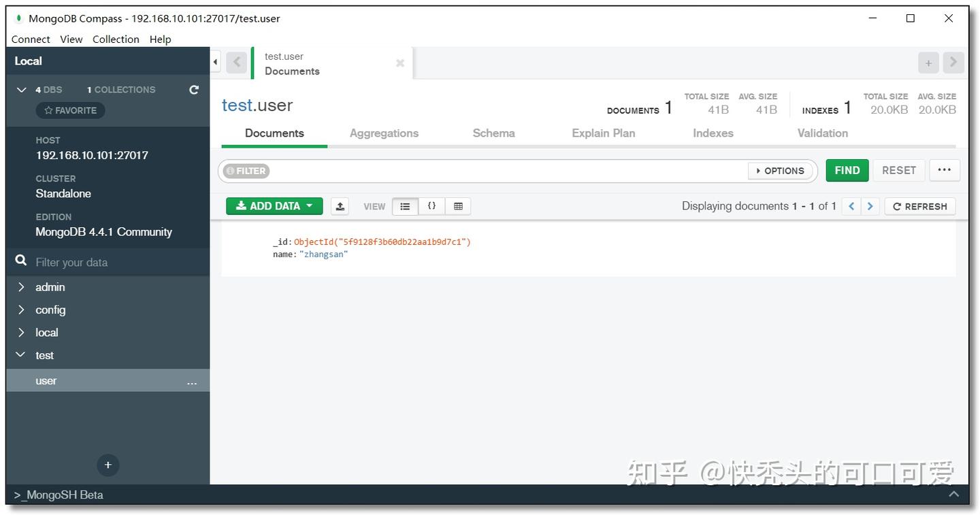Select the list view icon

click(x=405, y=205)
